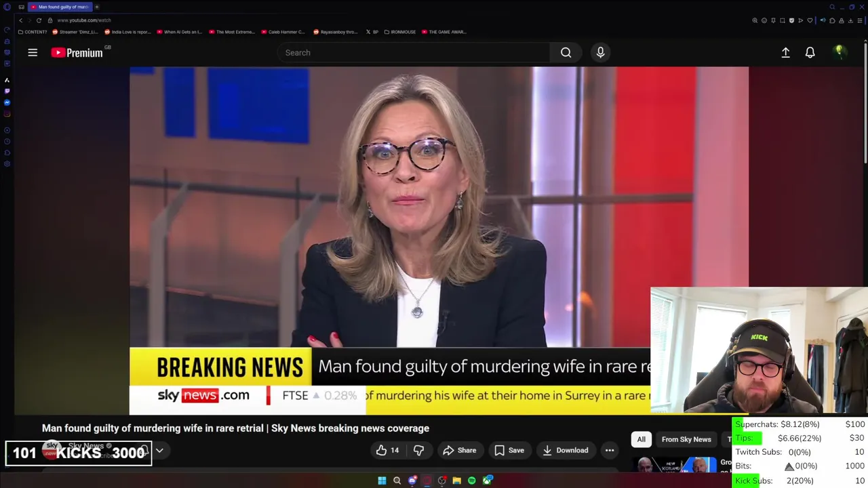Switch to the 'Man found guilty' tab
Viewport: 868px width, 488px height.
tap(60, 7)
